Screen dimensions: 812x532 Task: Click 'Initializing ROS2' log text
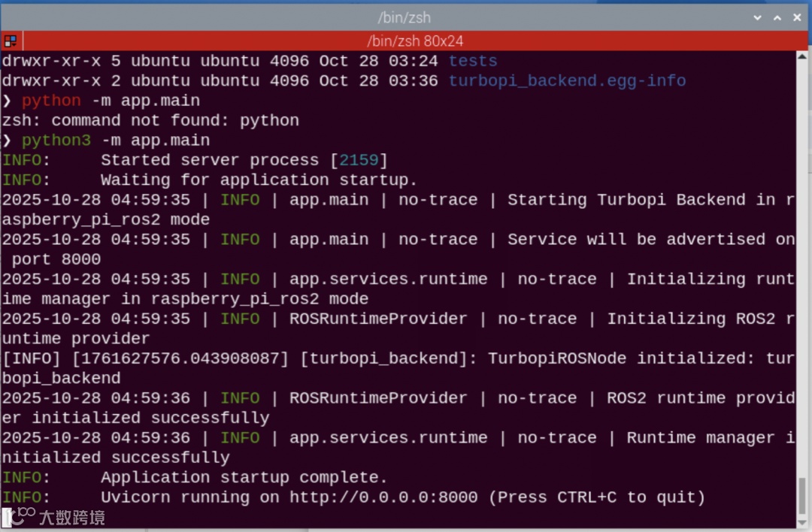[x=691, y=319]
